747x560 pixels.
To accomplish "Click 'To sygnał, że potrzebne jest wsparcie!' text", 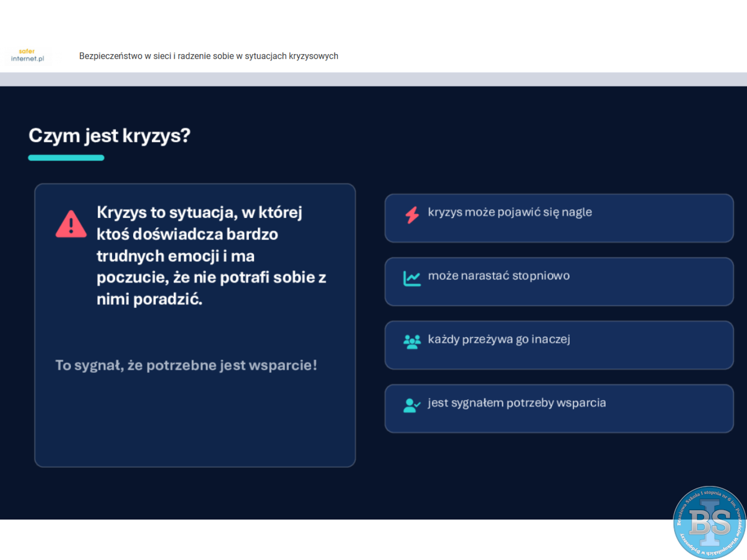I will coord(186,365).
